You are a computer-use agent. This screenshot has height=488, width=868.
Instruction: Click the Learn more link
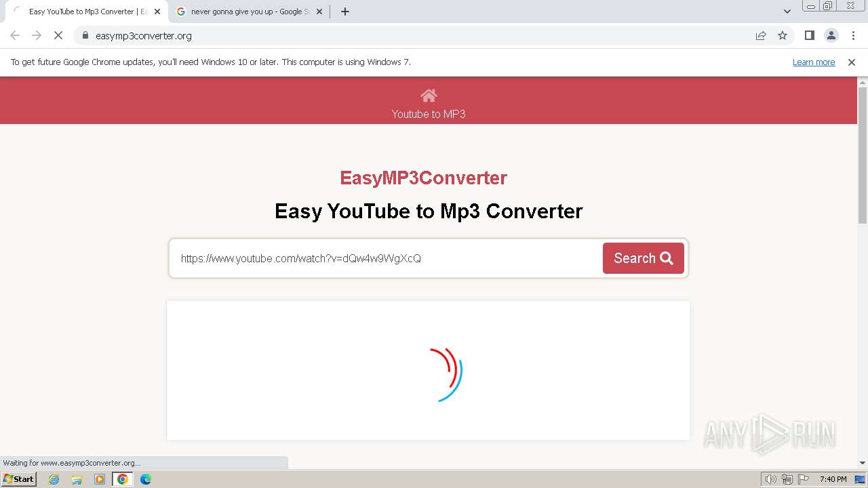814,62
